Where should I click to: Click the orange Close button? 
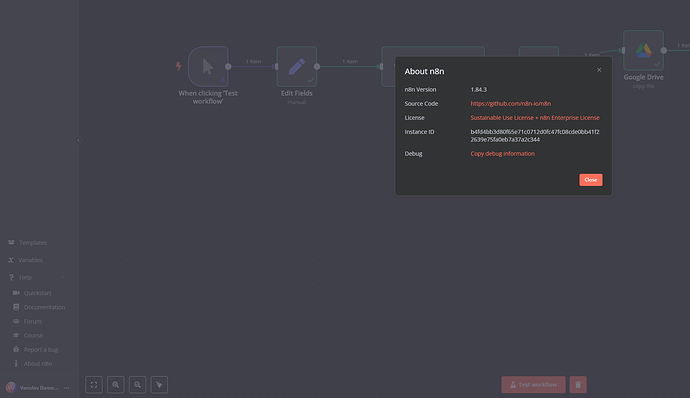point(591,180)
